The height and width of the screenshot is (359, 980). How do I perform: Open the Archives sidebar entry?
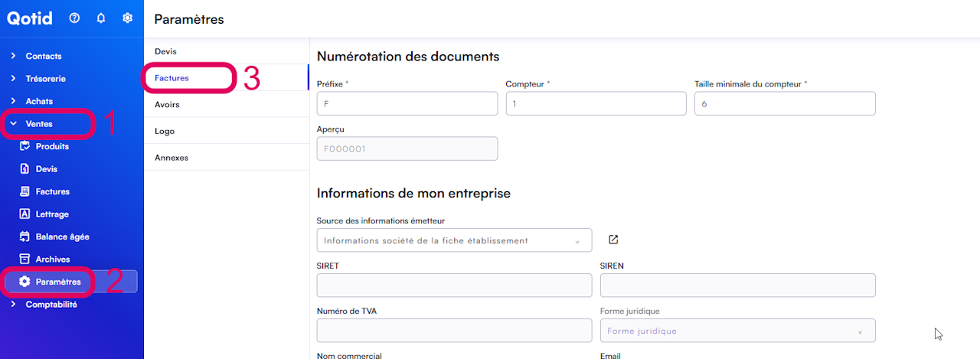(52, 259)
